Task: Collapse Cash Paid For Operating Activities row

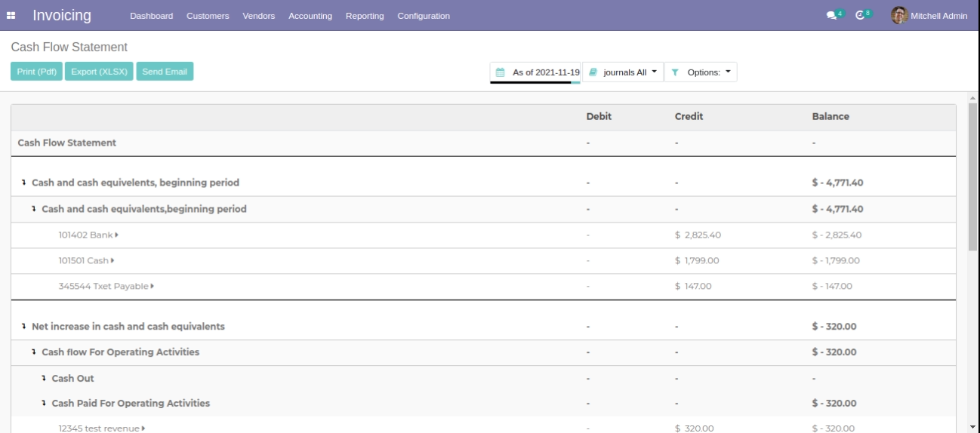Action: [45, 404]
